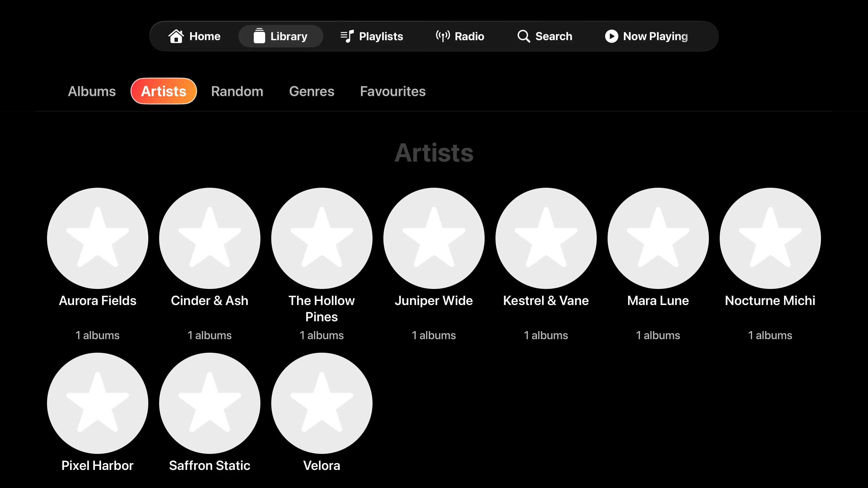868x488 pixels.
Task: Click the Mara Lune name text
Action: click(x=658, y=300)
